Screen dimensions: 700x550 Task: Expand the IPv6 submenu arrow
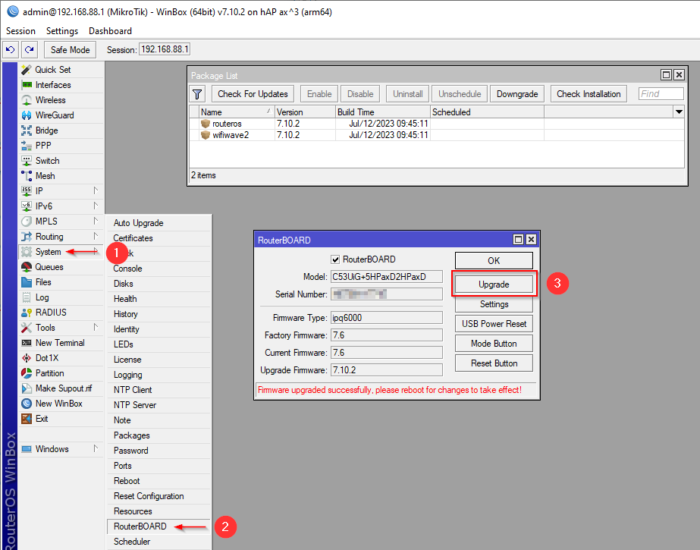point(95,206)
